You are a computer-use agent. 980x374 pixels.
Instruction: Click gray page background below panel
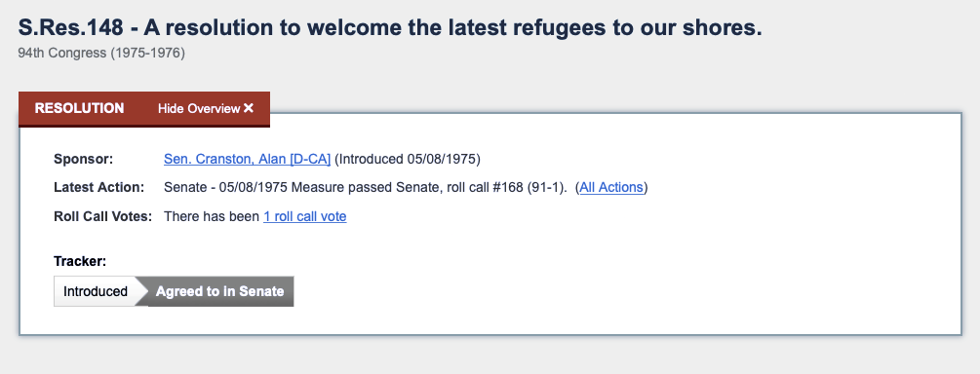pyautogui.click(x=490, y=355)
